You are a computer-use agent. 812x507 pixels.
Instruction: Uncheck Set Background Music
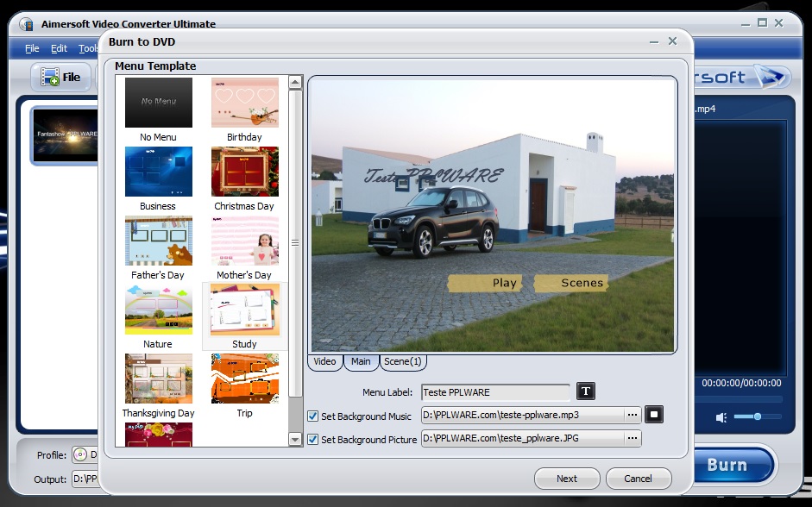(313, 416)
